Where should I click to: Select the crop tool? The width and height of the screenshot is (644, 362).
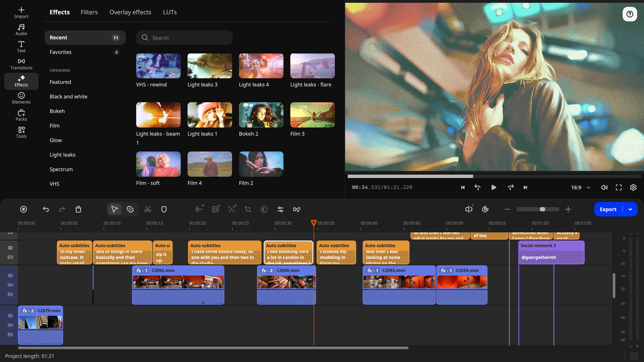[248, 209]
